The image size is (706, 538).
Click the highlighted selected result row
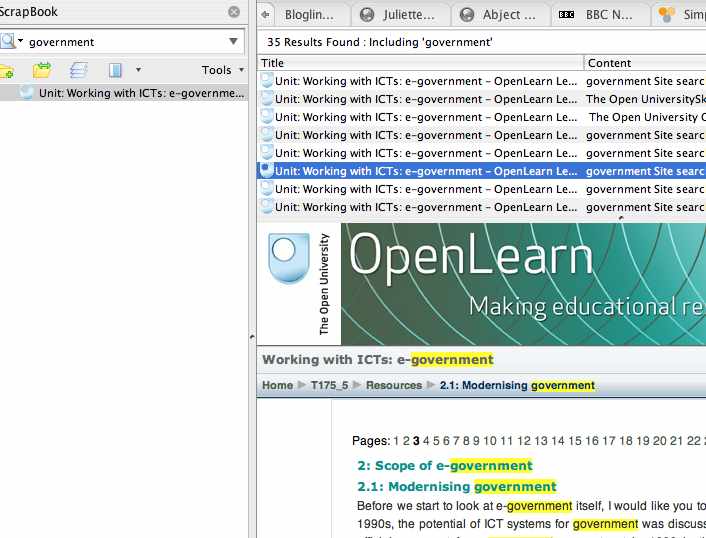481,171
